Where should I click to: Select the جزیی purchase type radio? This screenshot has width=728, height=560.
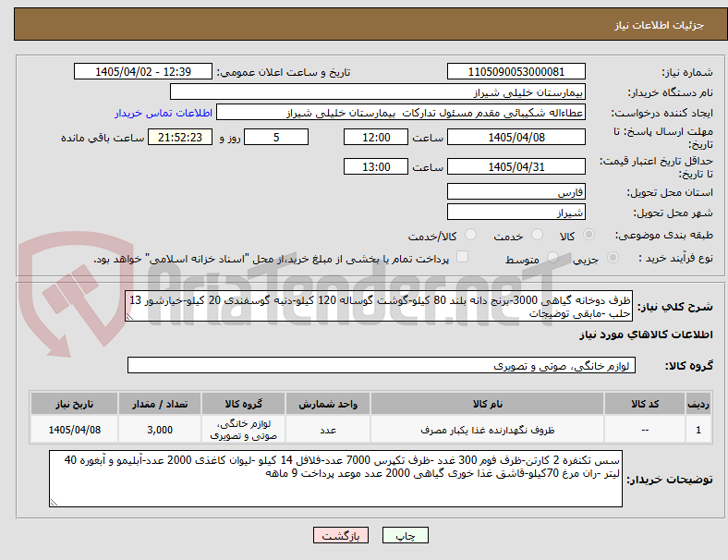(613, 258)
